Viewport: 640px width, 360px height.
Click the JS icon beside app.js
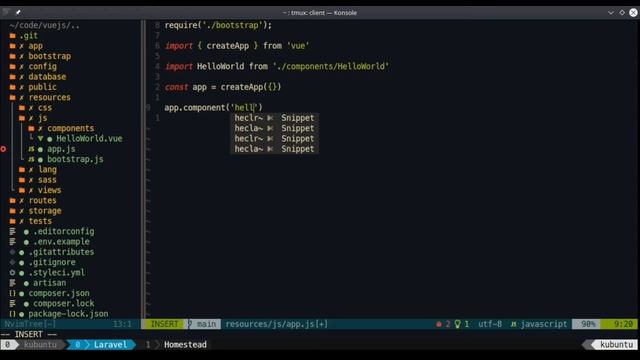click(31, 149)
